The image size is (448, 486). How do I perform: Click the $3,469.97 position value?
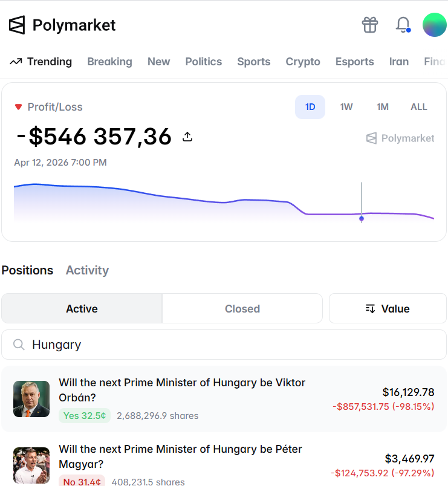pyautogui.click(x=409, y=458)
